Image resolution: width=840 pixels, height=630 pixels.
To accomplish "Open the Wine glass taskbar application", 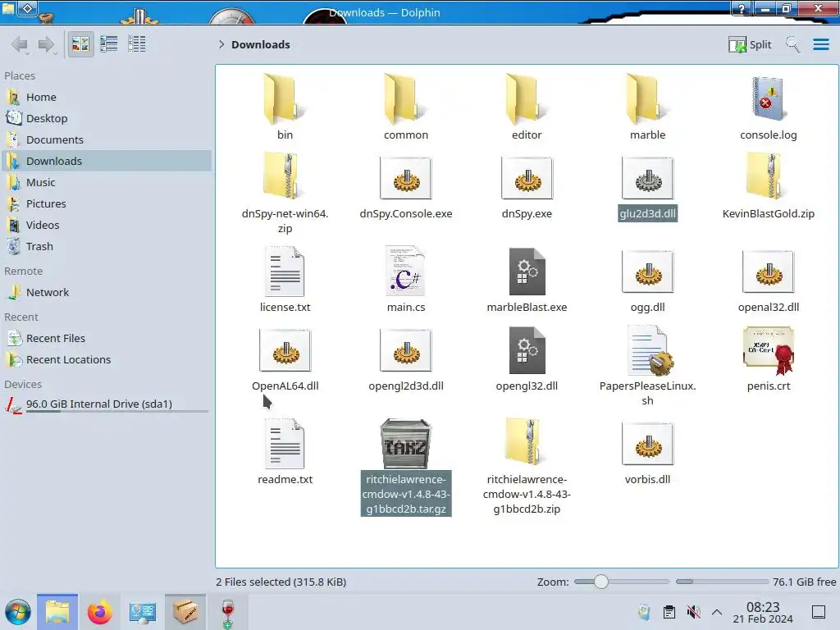I will [x=228, y=613].
